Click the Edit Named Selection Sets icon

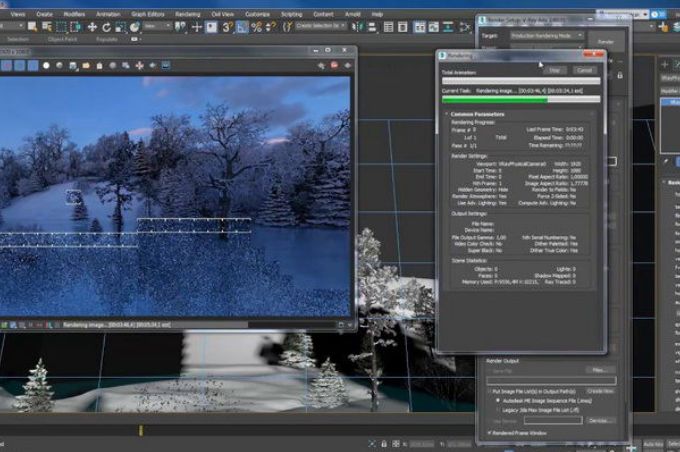tap(287, 27)
